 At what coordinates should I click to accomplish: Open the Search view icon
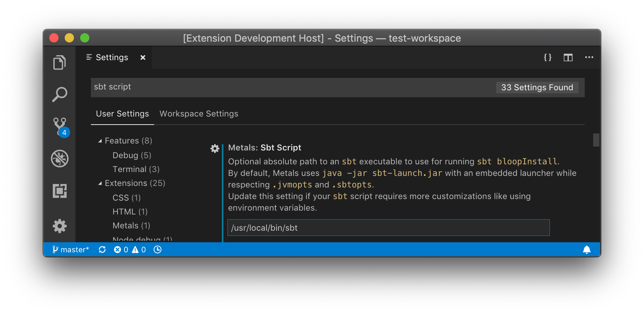(59, 95)
